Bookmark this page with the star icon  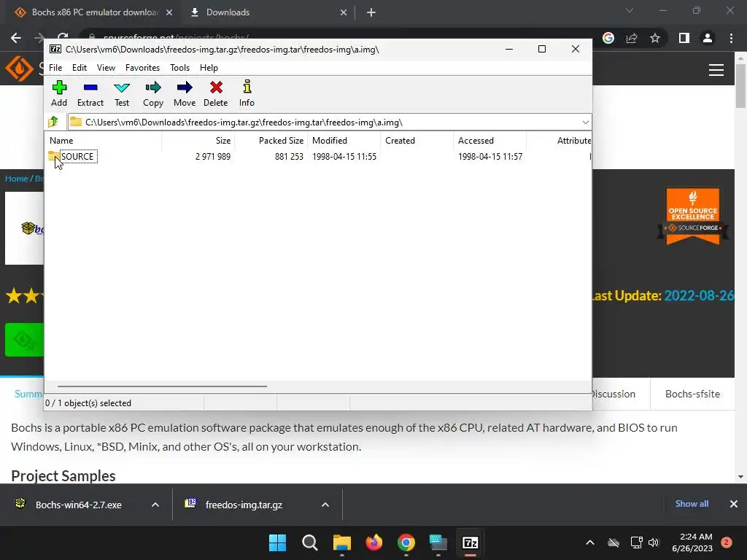(x=655, y=38)
